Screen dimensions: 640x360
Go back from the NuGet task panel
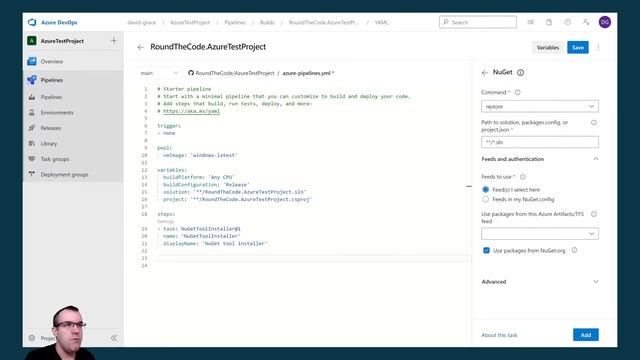click(485, 73)
